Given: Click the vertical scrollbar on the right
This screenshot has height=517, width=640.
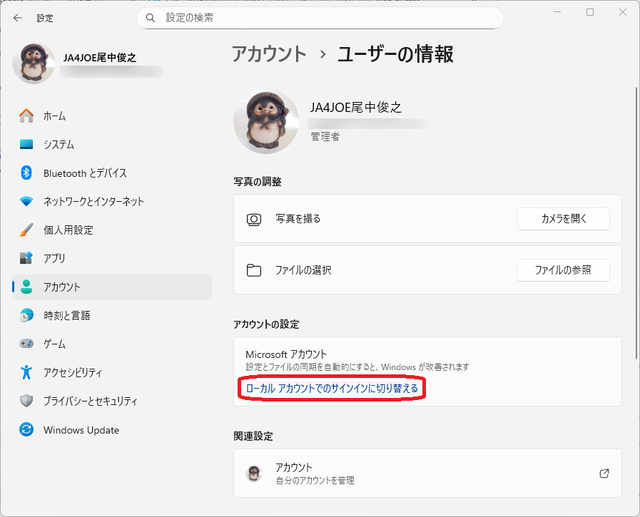Looking at the screenshot, I should pyautogui.click(x=636, y=223).
